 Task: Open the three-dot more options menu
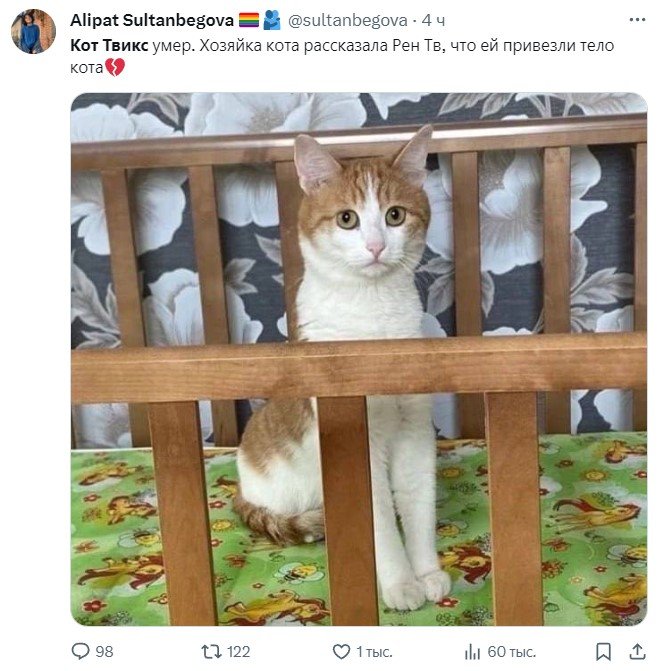(637, 20)
